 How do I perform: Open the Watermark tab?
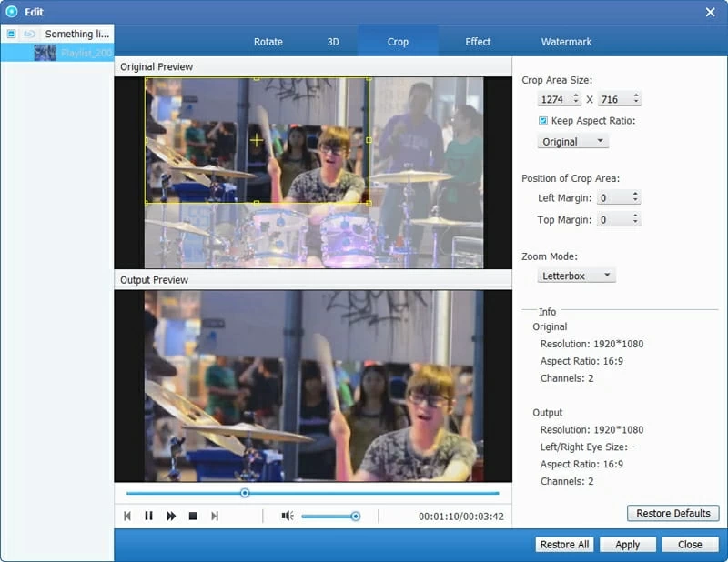click(566, 42)
